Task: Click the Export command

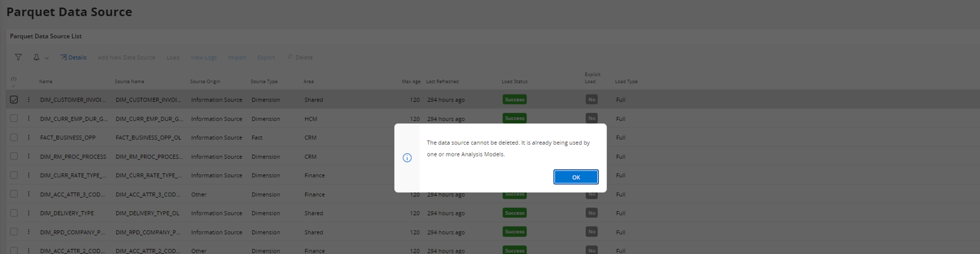Action: point(266,58)
